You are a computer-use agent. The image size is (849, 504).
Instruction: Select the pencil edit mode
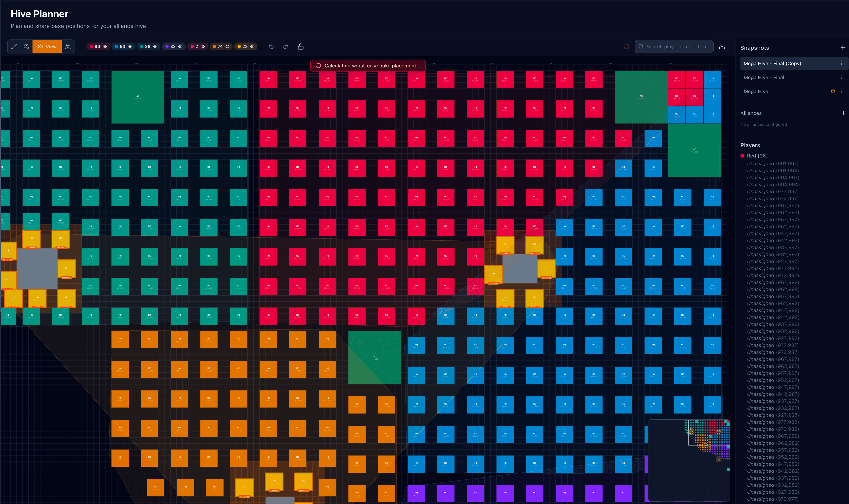[x=14, y=47]
